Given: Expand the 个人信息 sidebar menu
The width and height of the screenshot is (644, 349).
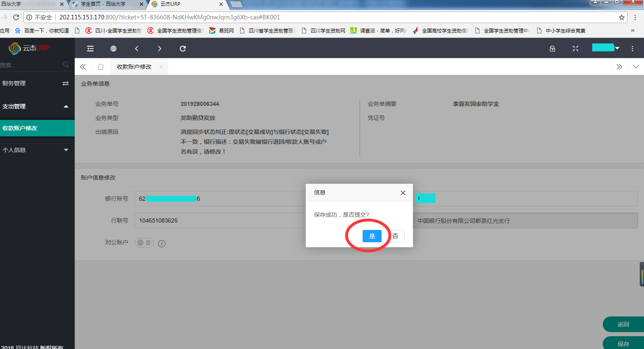Looking at the screenshot, I should coord(37,150).
